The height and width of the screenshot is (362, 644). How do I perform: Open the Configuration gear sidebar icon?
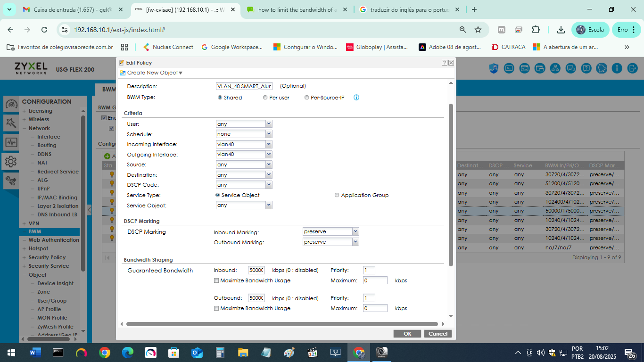[x=11, y=162]
